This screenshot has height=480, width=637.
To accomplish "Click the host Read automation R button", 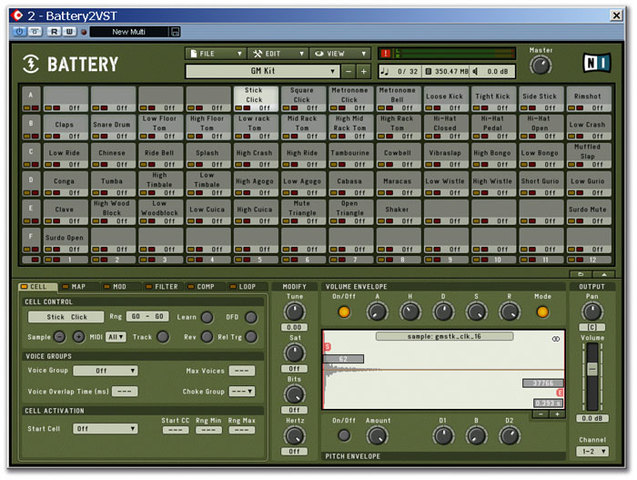I will [x=54, y=31].
